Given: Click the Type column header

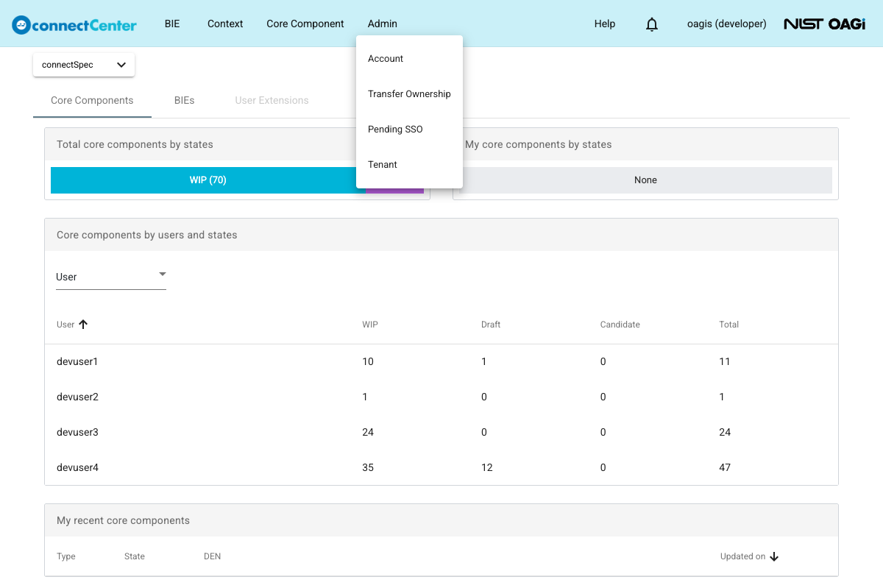Looking at the screenshot, I should [x=66, y=556].
